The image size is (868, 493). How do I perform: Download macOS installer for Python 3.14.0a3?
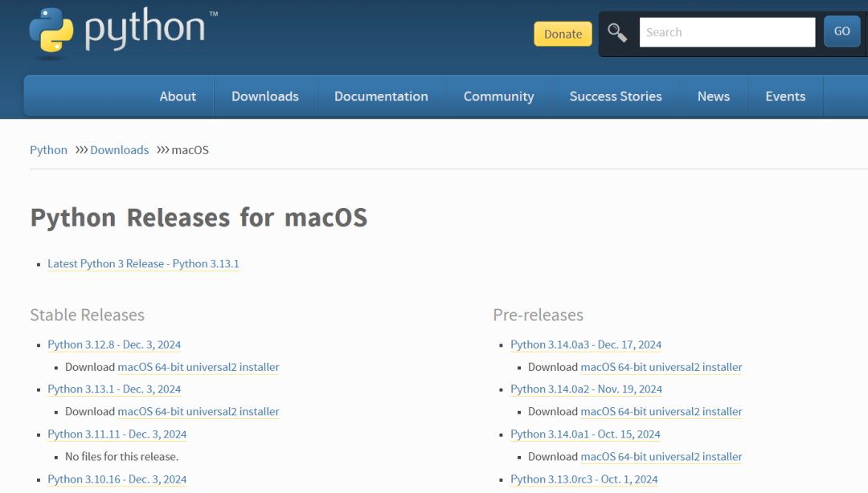(x=661, y=368)
